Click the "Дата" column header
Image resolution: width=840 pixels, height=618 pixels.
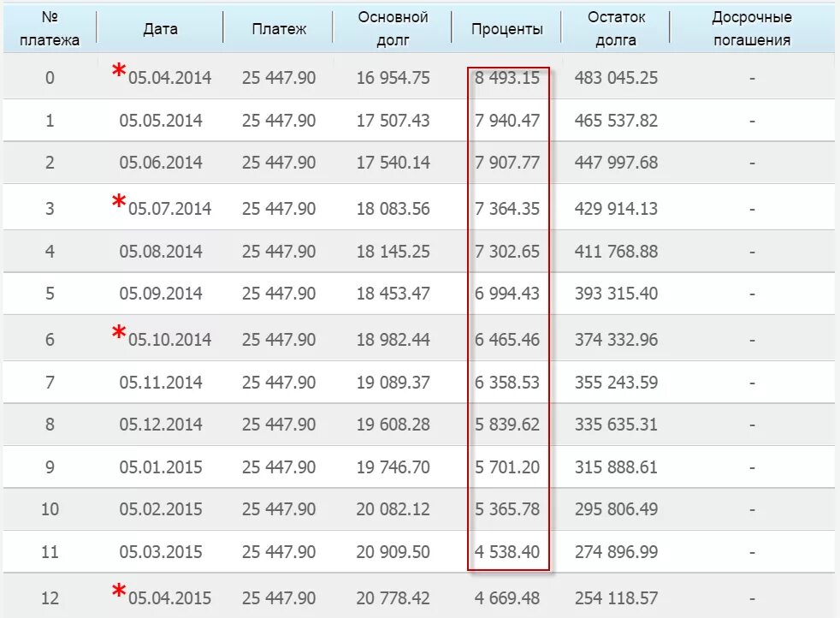(x=161, y=28)
